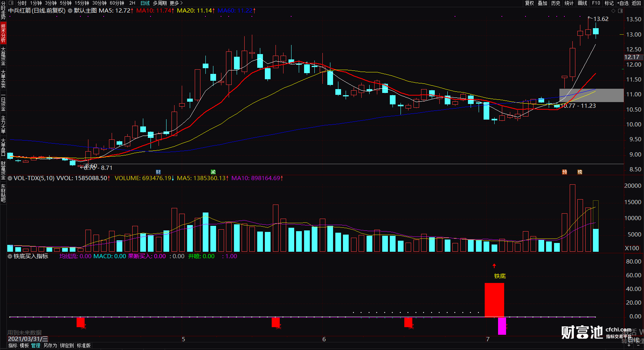Select the 日线 daily period tab
The image size is (644, 350).
(145, 3)
